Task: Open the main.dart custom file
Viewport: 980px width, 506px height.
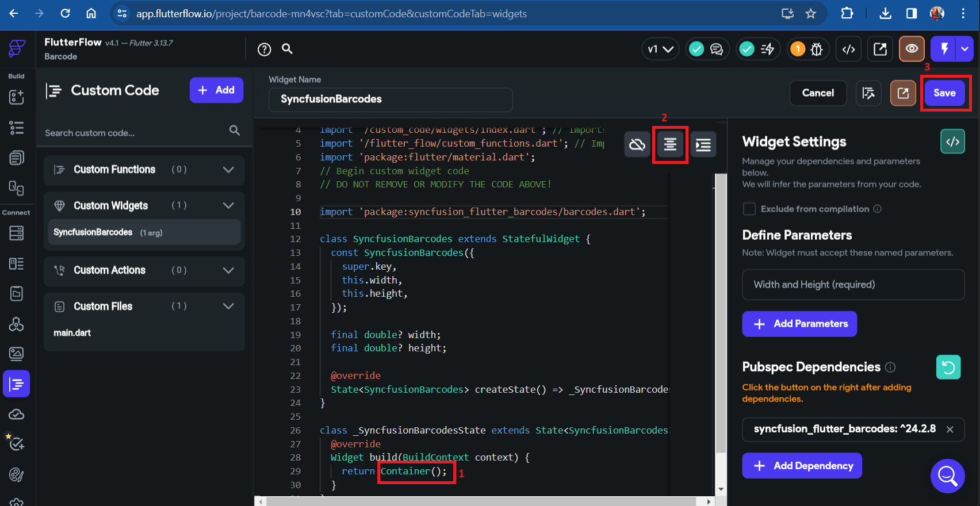Action: tap(72, 333)
